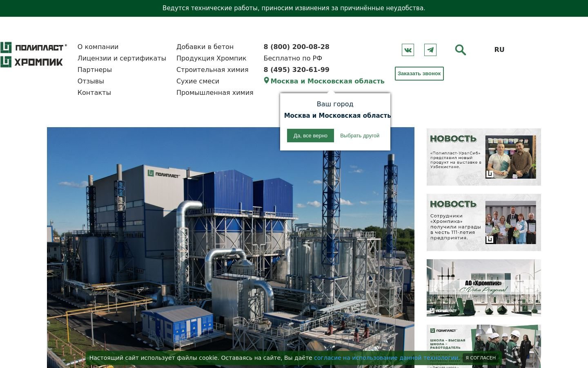The width and height of the screenshot is (588, 368).
Task: Open the Telegram channel icon
Action: click(x=430, y=50)
